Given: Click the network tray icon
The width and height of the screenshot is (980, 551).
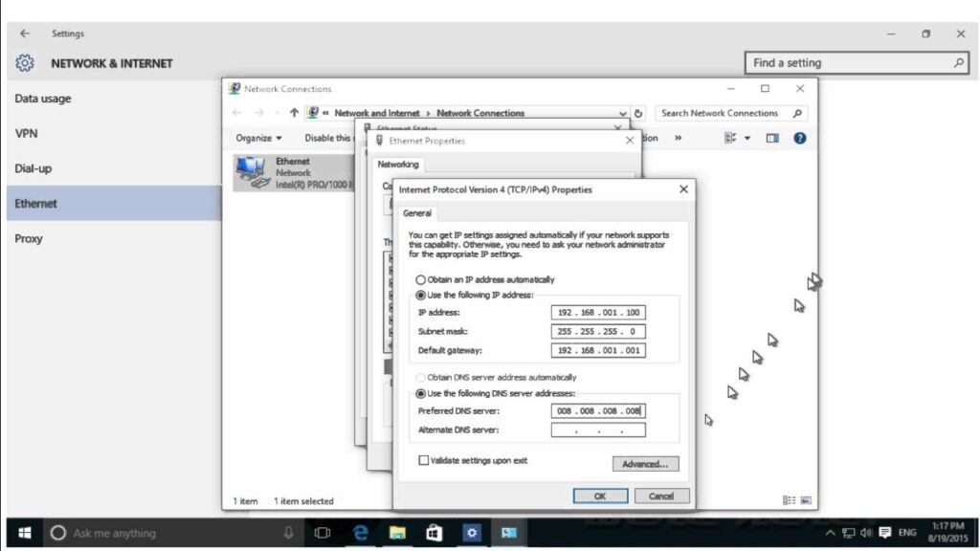Looking at the screenshot, I should coord(848,533).
